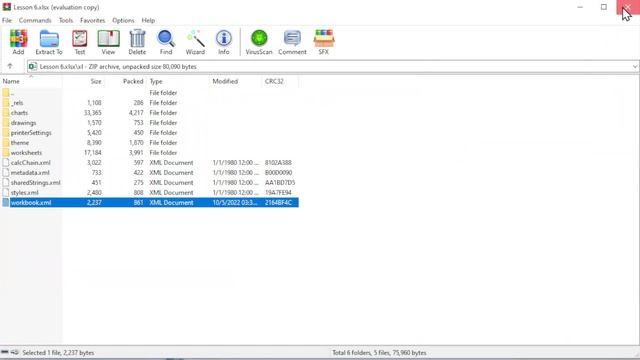640x360 pixels.
Task: Open the Favorites menu
Action: pyautogui.click(x=93, y=20)
